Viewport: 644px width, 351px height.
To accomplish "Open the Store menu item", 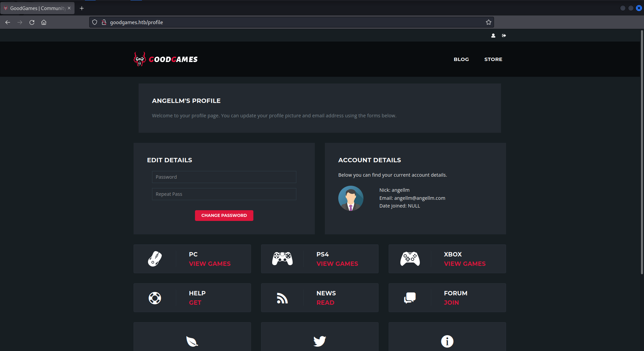I will tap(493, 59).
